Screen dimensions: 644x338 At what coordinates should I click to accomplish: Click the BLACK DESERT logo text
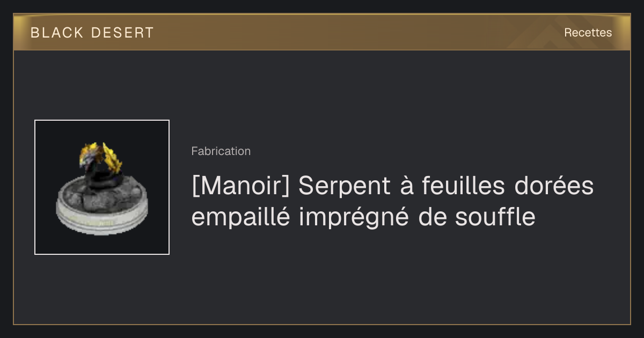(x=92, y=33)
